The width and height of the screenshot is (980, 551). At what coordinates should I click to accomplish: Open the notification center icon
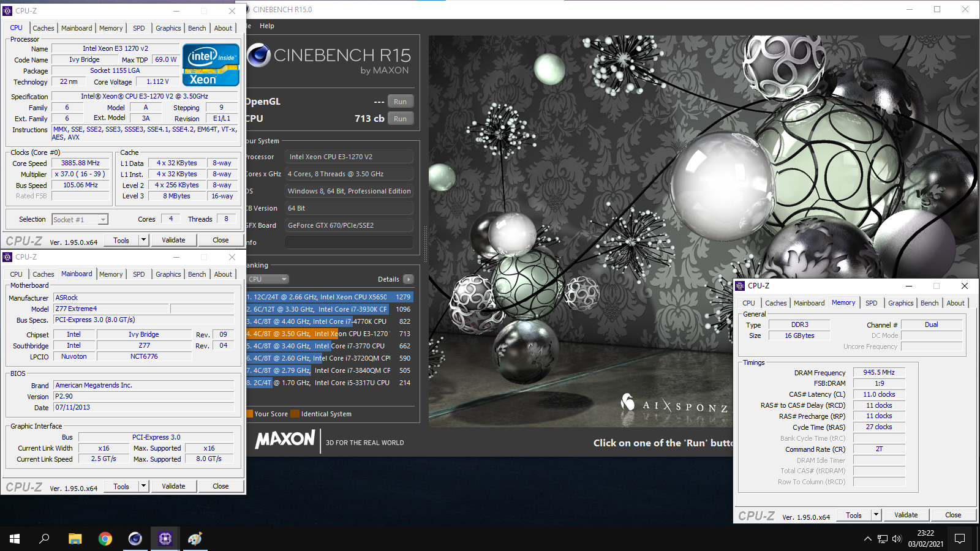(x=960, y=539)
